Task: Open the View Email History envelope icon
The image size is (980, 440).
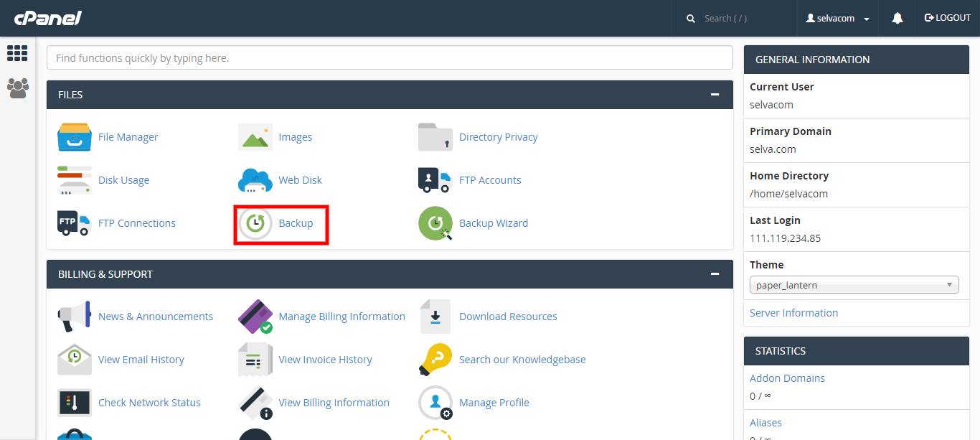Action: (75, 360)
